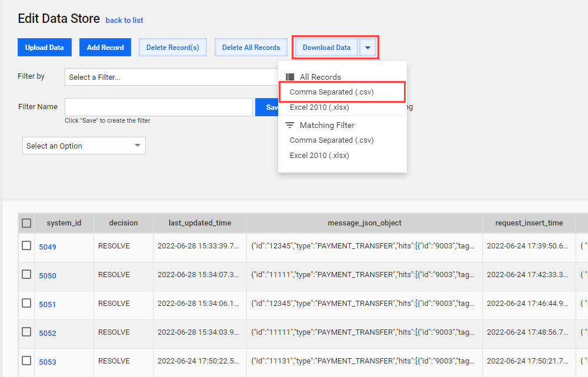Open record 5050 link
Screen dimensions: 588x377
pos(48,276)
